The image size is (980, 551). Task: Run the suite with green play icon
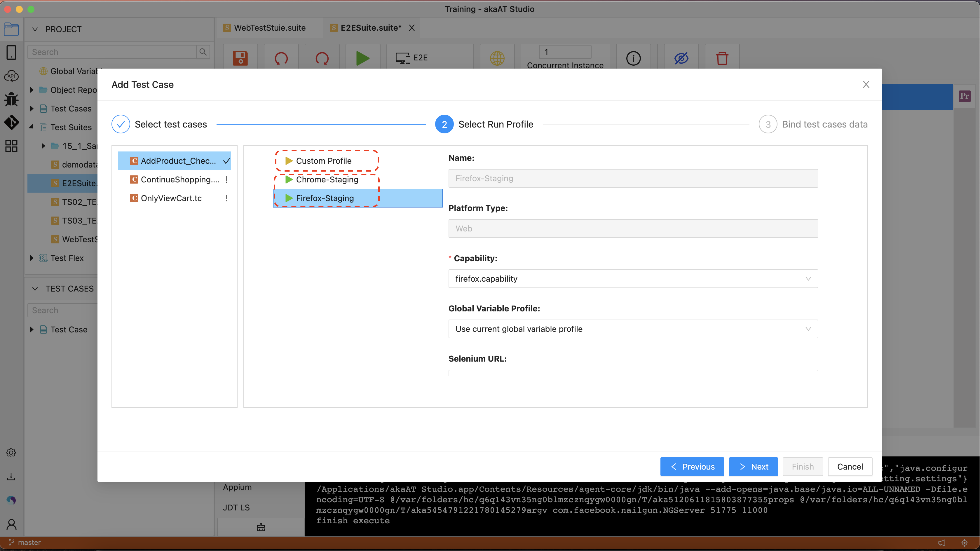pos(362,58)
